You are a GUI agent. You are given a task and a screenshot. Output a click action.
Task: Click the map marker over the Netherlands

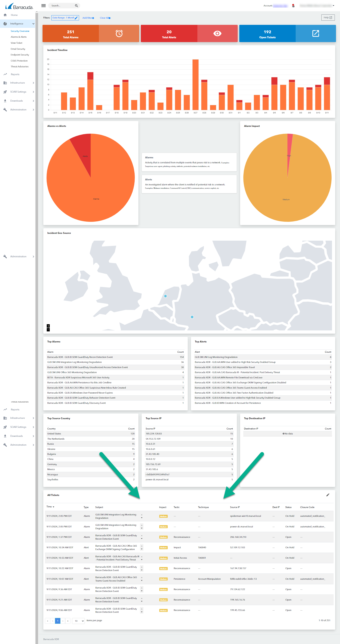165,296
